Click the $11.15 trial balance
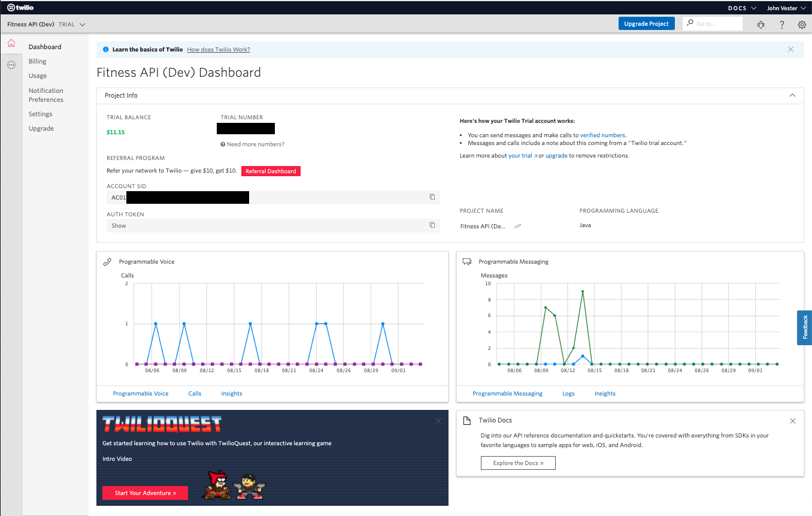 116,132
